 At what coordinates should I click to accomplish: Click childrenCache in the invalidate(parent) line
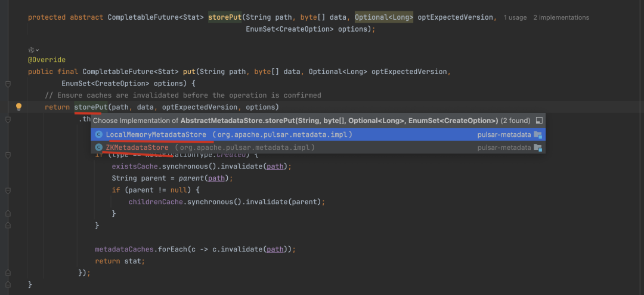(x=156, y=202)
